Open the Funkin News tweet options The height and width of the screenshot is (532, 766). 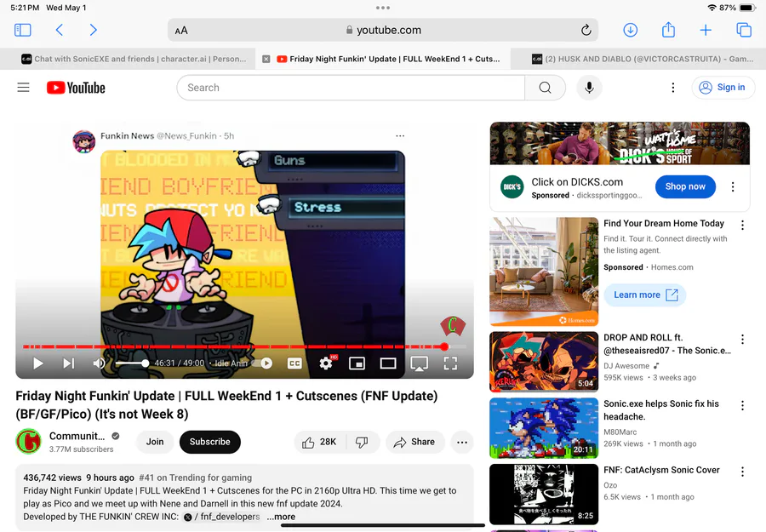400,136
